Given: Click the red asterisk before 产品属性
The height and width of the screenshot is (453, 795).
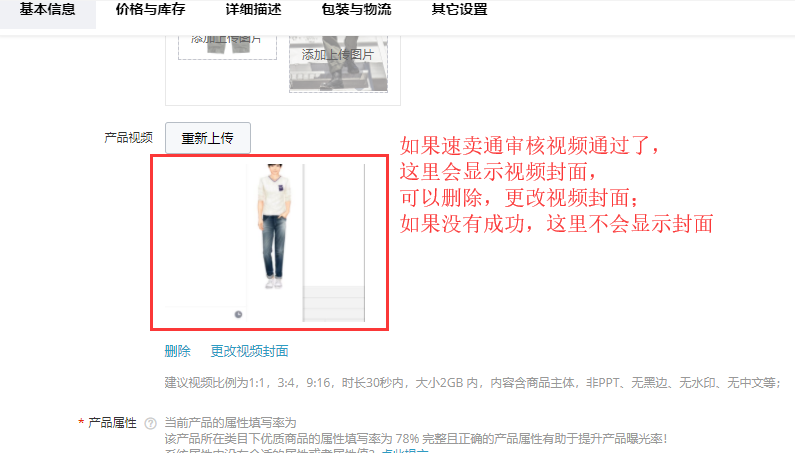Looking at the screenshot, I should (81, 423).
